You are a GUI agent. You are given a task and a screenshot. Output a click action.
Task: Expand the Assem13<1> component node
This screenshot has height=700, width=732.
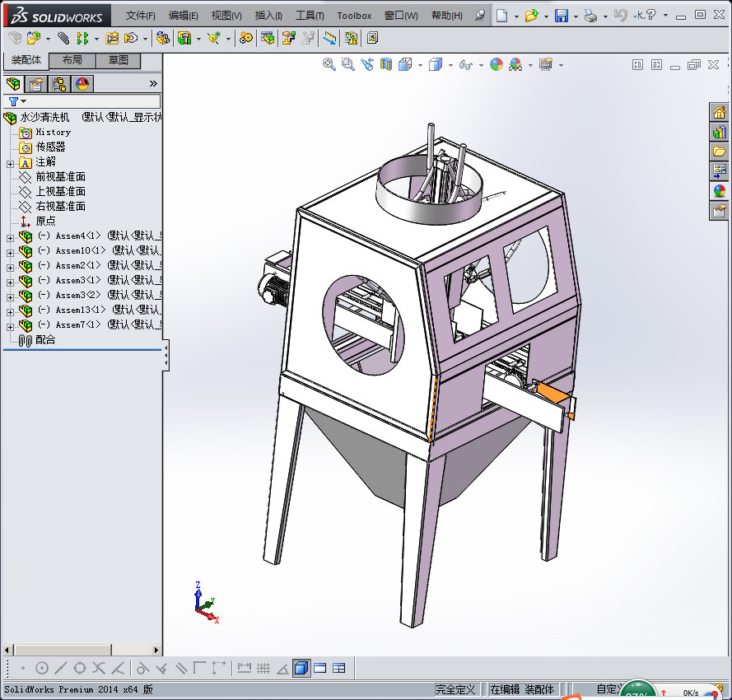10,312
